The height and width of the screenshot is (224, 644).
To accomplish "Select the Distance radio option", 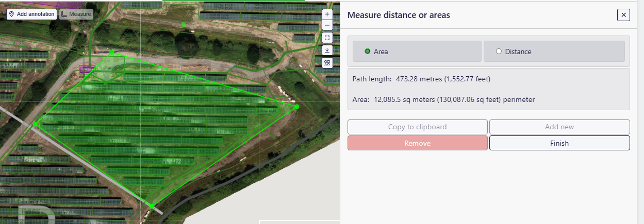I will 499,51.
